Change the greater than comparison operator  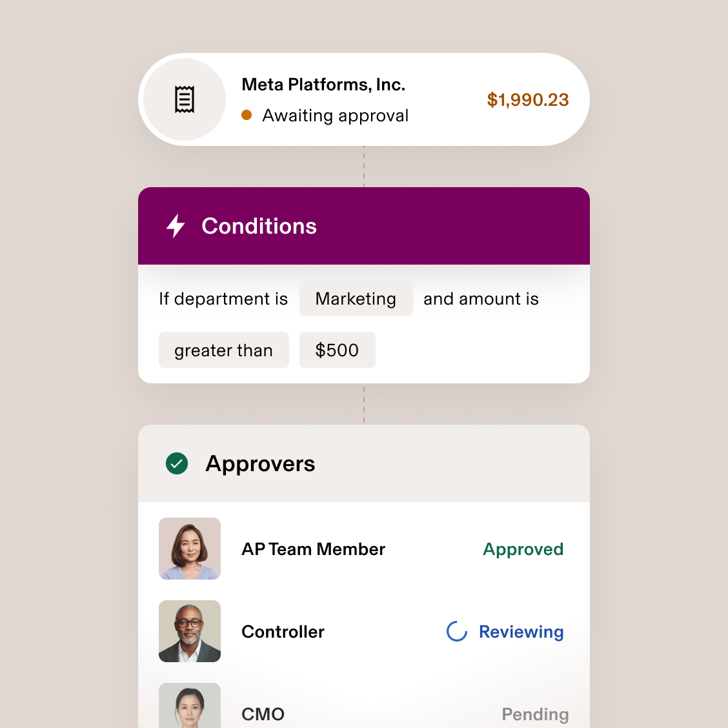pos(223,350)
